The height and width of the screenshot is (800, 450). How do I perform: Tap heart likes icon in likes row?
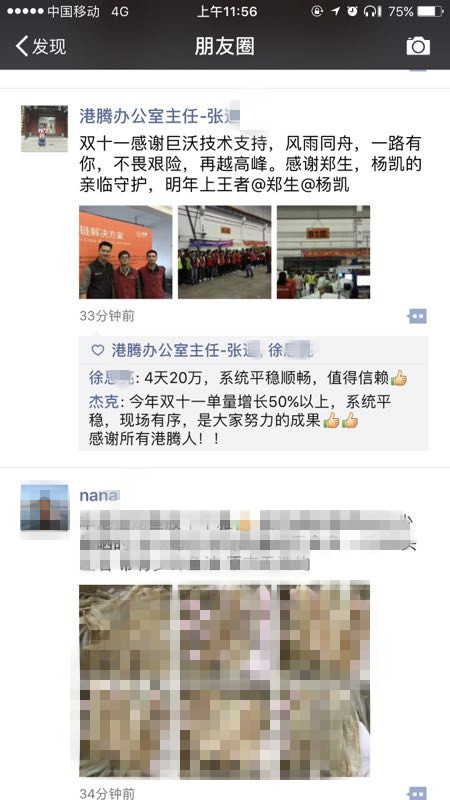click(x=97, y=350)
